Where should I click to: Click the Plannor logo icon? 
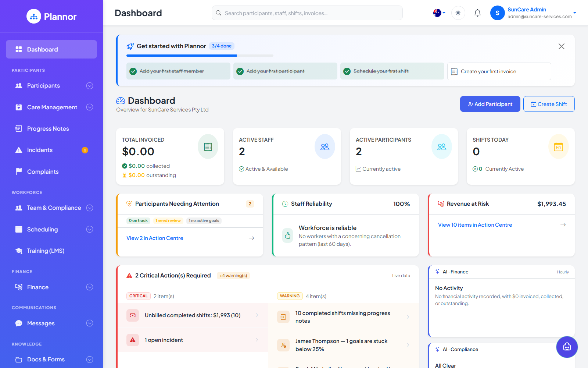[x=34, y=16]
